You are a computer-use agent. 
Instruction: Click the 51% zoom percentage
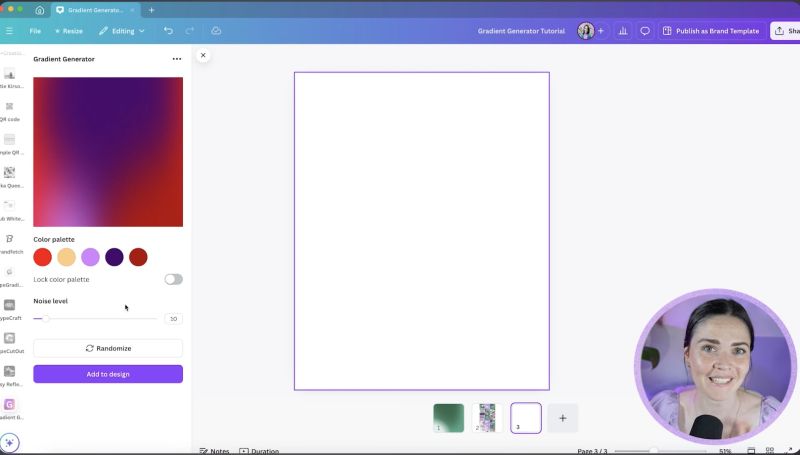[724, 451]
